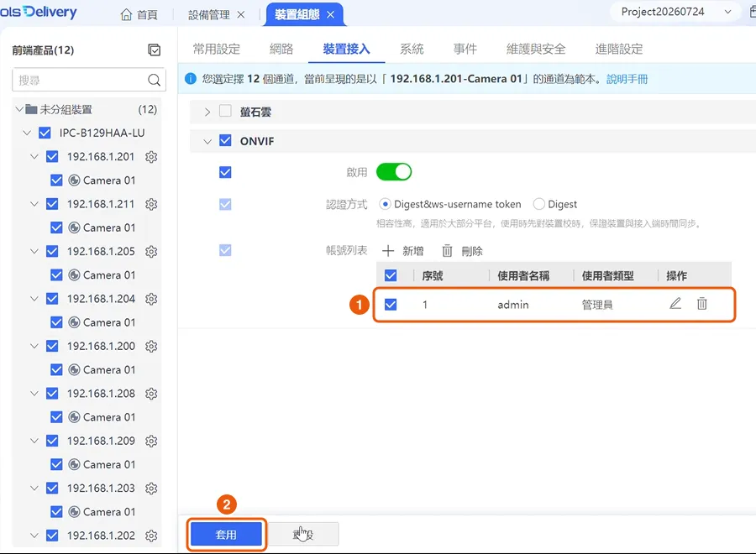Collapse the IPC-B129HAA-LU tree node
756x554 pixels.
click(27, 133)
